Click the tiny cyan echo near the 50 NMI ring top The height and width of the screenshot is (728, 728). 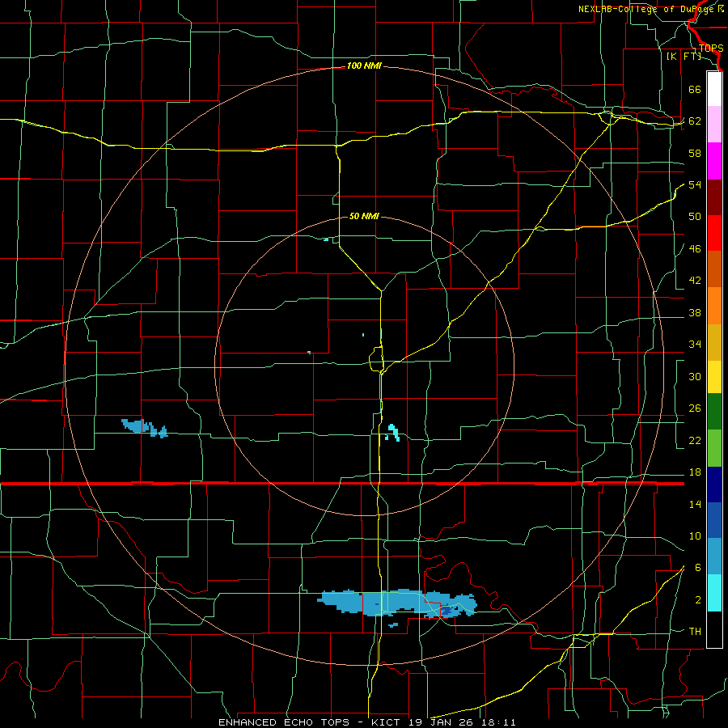(x=327, y=239)
